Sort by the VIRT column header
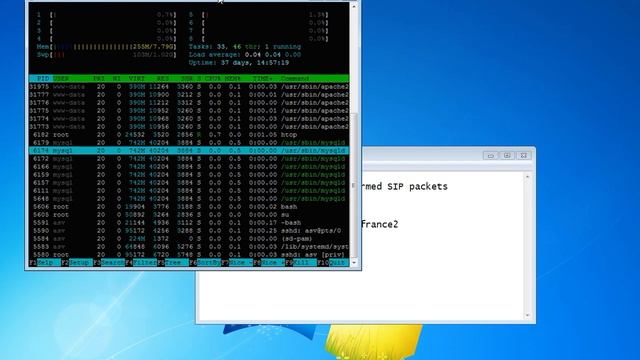 coord(137,78)
